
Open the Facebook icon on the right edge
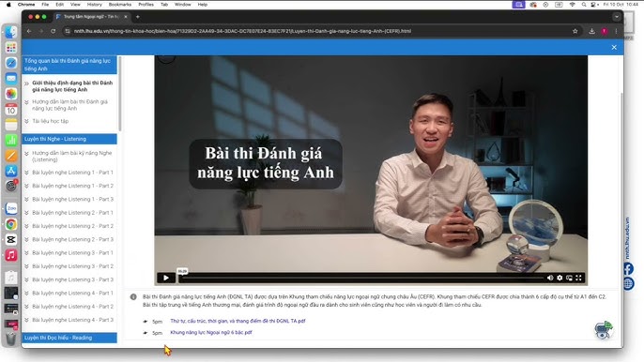tap(628, 269)
